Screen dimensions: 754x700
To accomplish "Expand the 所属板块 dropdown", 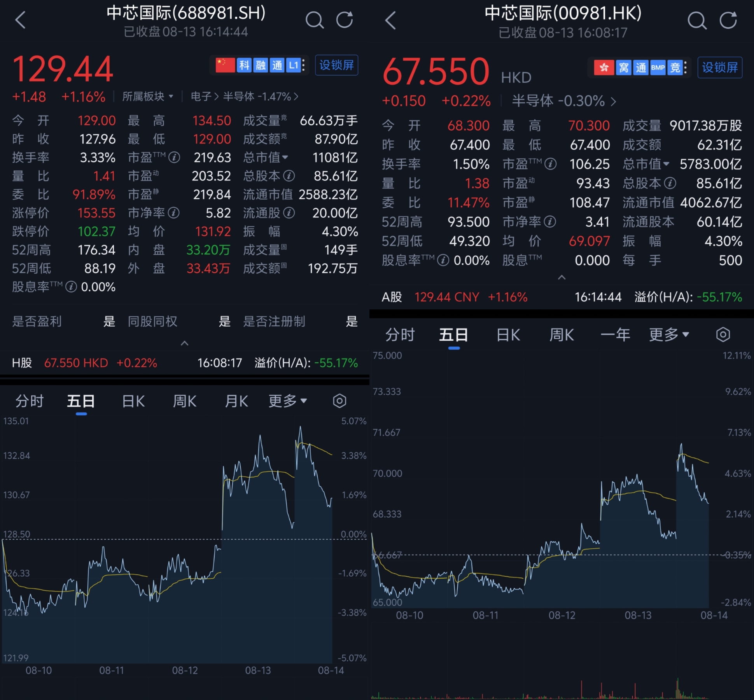I will [x=148, y=96].
